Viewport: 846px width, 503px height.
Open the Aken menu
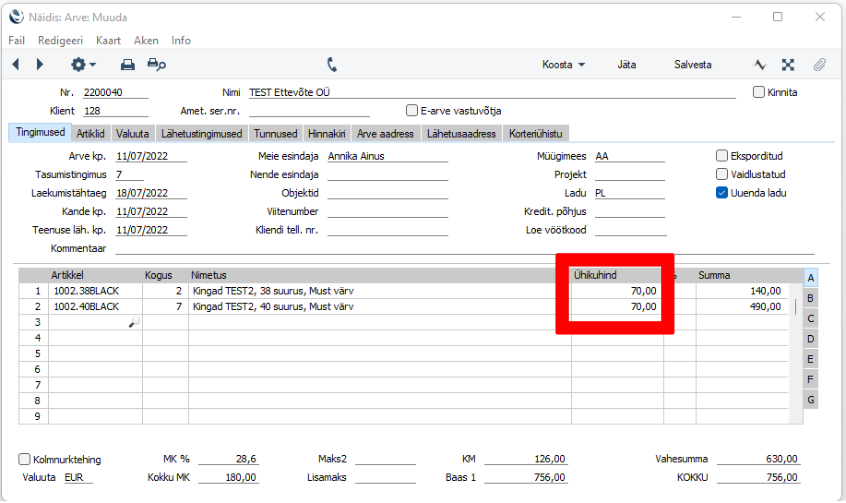[x=146, y=40]
